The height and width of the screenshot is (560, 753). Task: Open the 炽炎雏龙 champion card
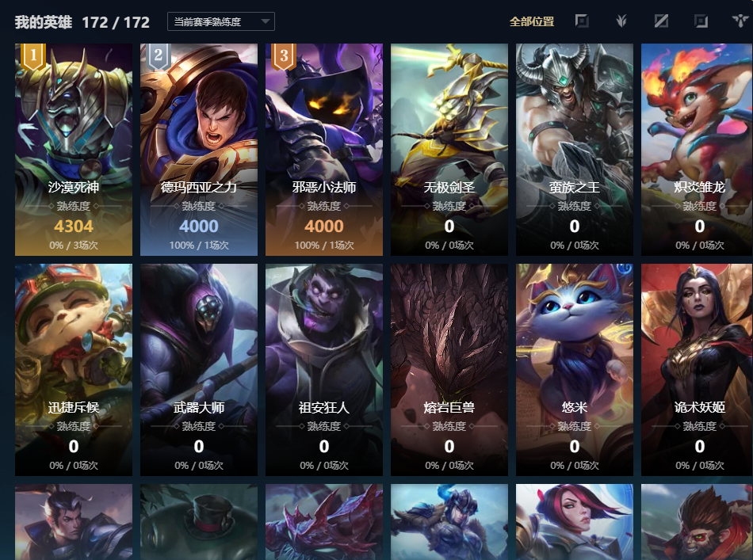(697, 150)
